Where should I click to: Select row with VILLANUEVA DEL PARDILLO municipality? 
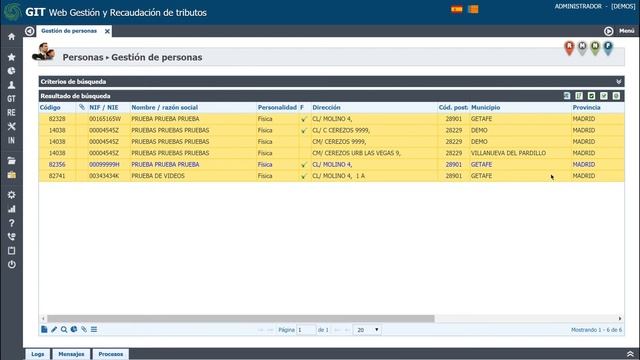(x=331, y=153)
